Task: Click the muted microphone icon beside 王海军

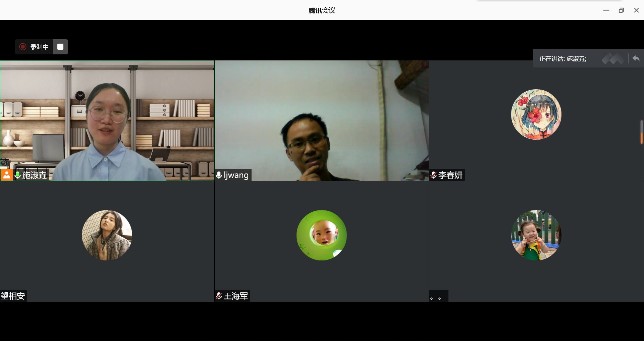Action: [219, 296]
